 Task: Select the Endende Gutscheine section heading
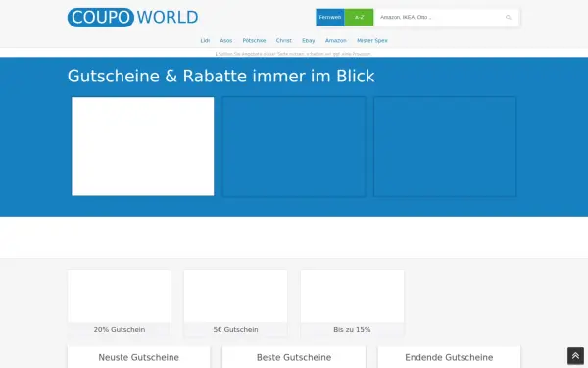click(x=449, y=357)
